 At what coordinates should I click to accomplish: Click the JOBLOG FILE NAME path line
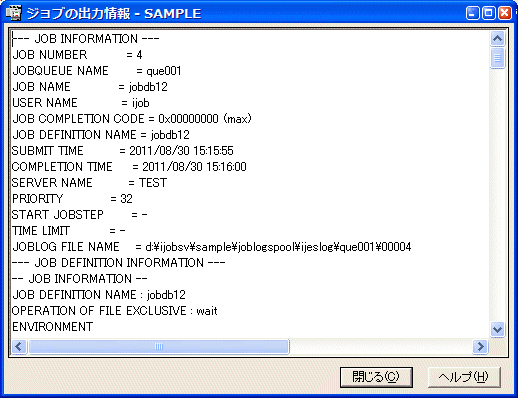tap(212, 247)
